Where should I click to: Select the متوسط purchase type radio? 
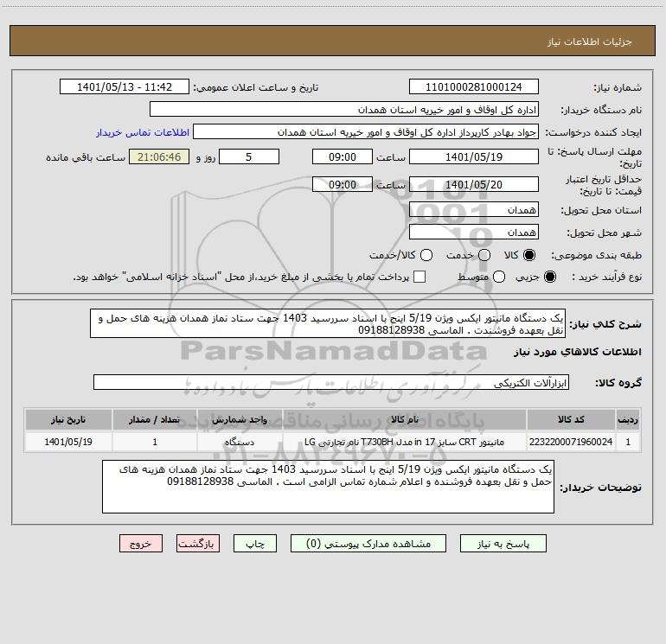pyautogui.click(x=499, y=277)
